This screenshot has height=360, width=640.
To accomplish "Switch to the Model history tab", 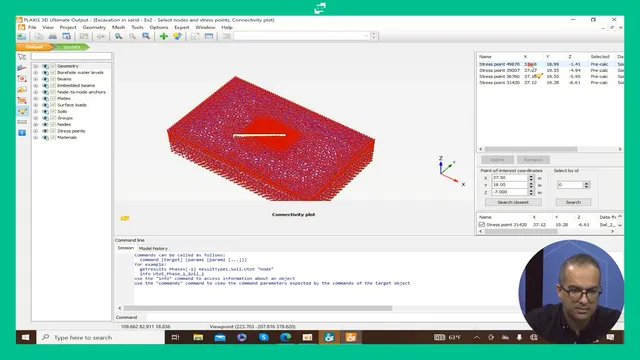I will tap(153, 248).
